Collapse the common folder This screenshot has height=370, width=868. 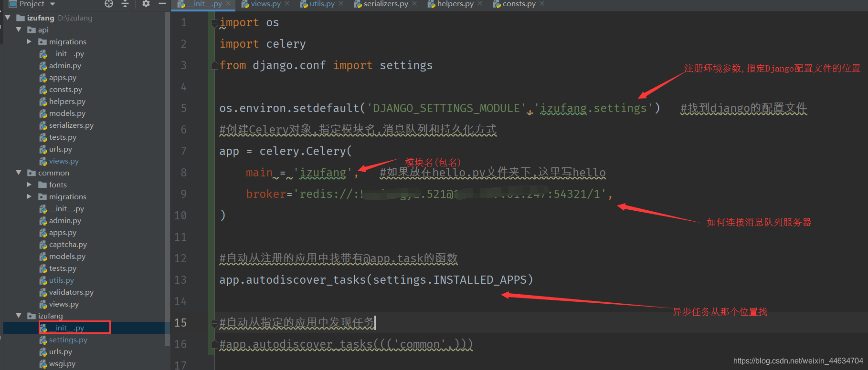pyautogui.click(x=19, y=173)
